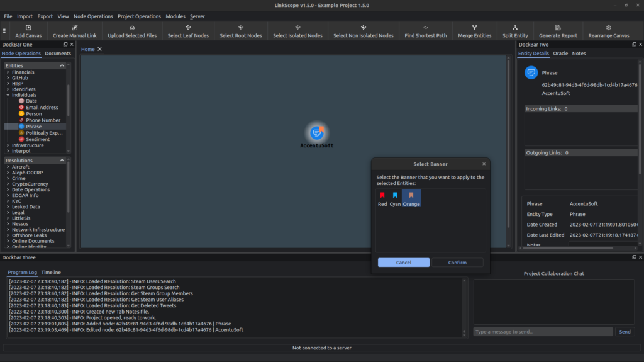Viewport: 644px width, 362px height.
Task: Click the Create Manual Link icon
Action: pyautogui.click(x=74, y=28)
